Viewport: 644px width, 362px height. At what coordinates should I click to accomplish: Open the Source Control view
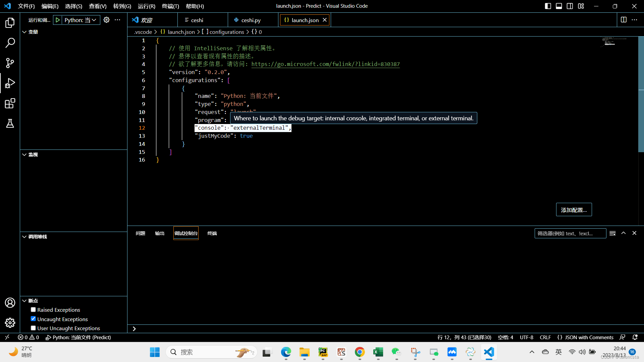[x=10, y=63]
